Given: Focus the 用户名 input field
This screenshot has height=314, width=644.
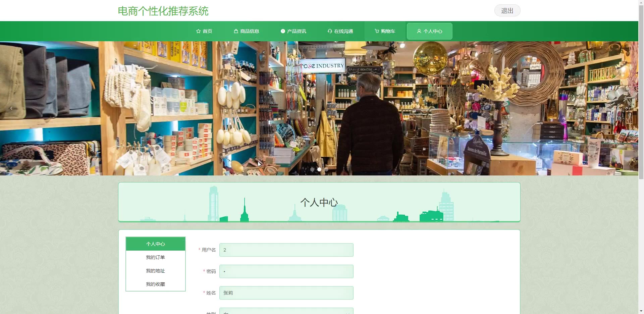Looking at the screenshot, I should click(286, 250).
